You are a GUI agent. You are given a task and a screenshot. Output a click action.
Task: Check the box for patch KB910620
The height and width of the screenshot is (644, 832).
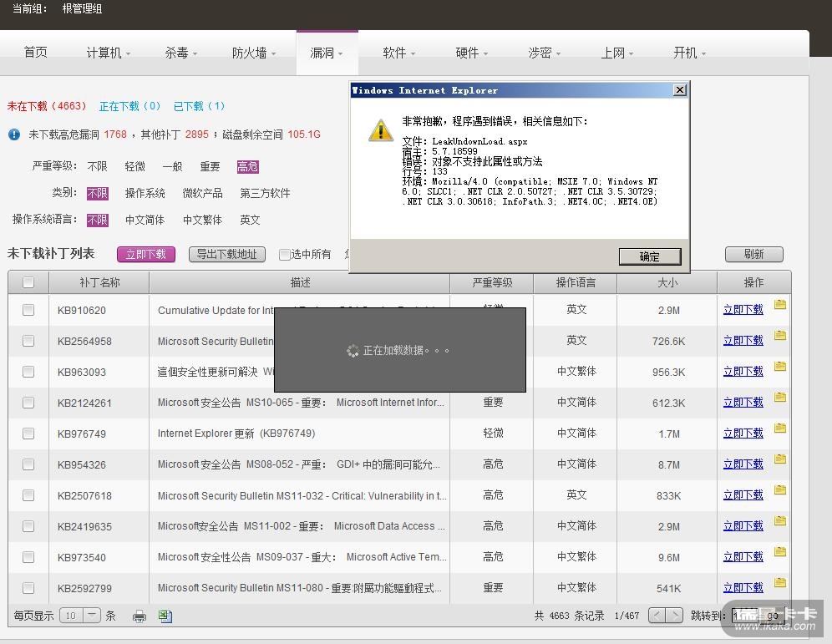click(x=28, y=310)
